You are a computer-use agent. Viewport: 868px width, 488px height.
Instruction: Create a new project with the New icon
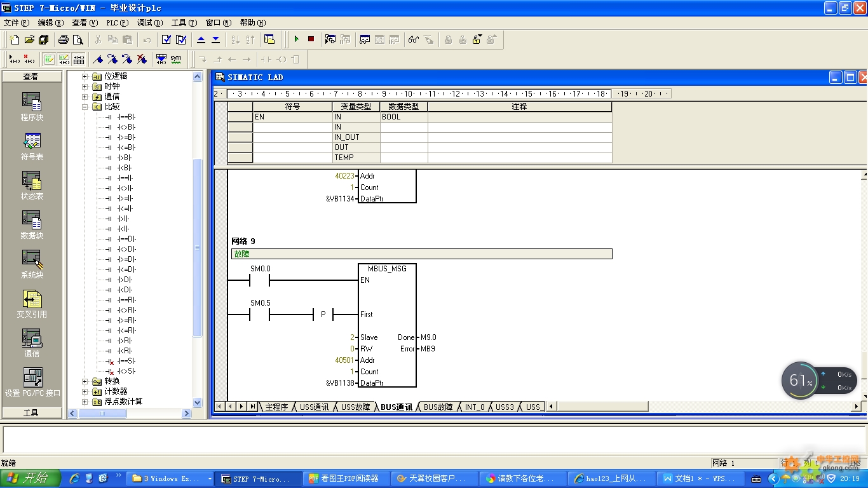(x=15, y=39)
